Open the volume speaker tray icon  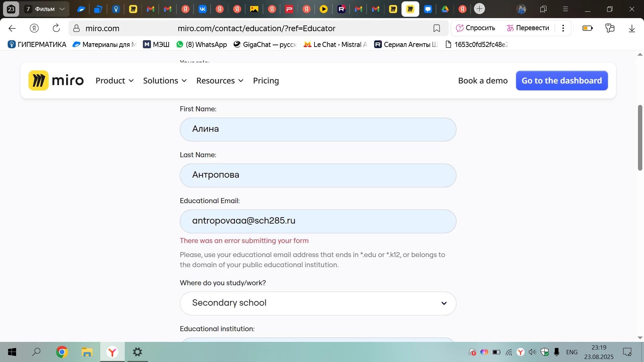tap(532, 352)
